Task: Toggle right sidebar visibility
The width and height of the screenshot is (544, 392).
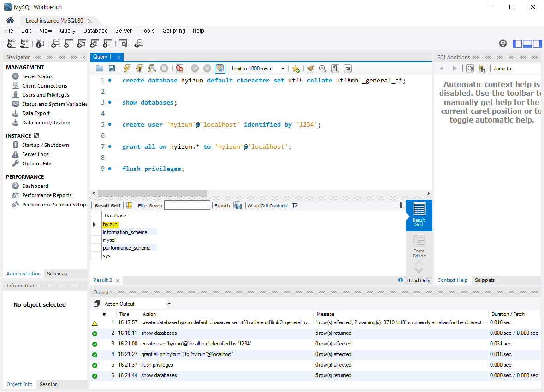Action: click(538, 44)
